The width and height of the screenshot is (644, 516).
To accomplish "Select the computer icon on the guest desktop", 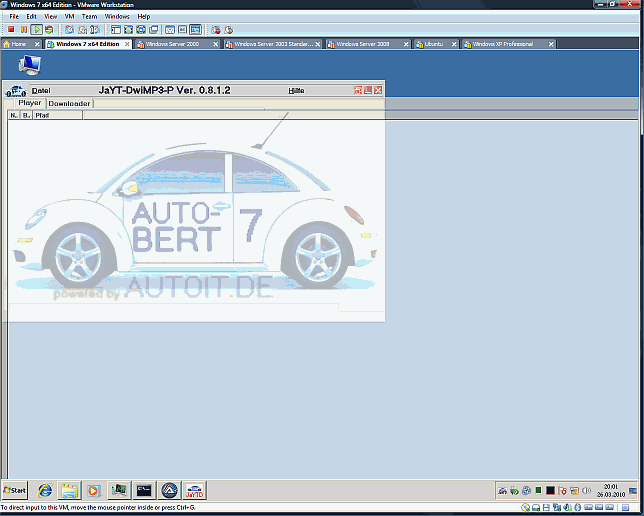I will click(28, 66).
